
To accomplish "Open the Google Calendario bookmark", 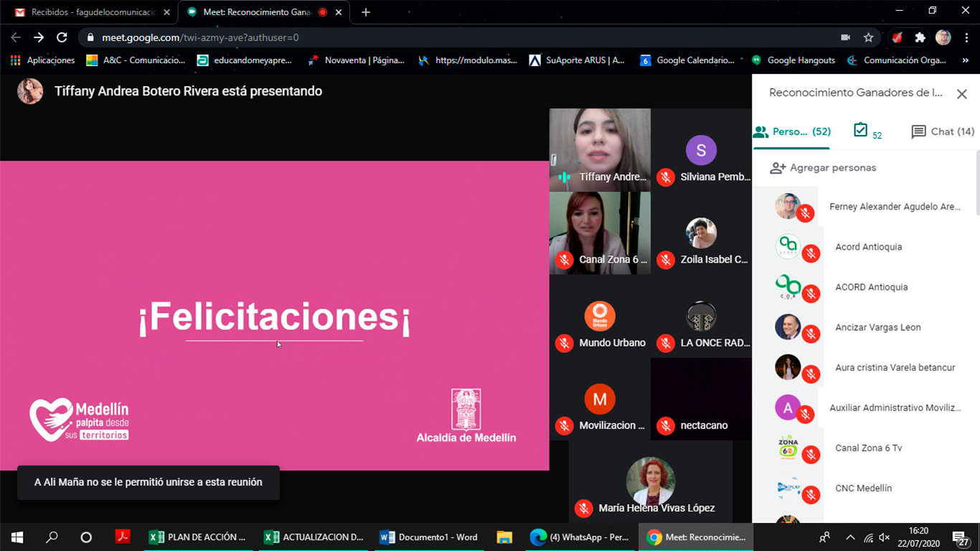I will (687, 60).
